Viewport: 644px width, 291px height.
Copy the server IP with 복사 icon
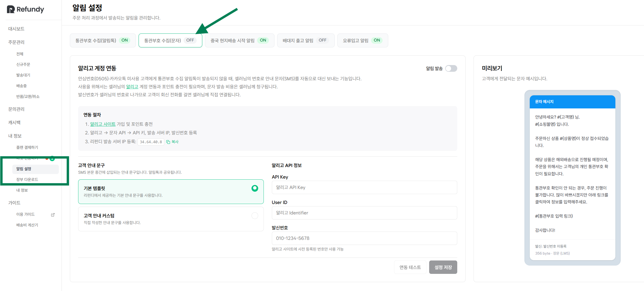pos(172,142)
